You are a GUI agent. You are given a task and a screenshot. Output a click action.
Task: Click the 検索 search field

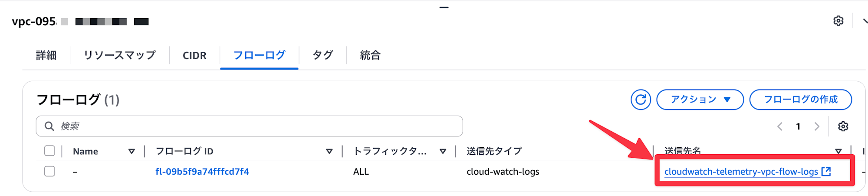click(x=250, y=126)
